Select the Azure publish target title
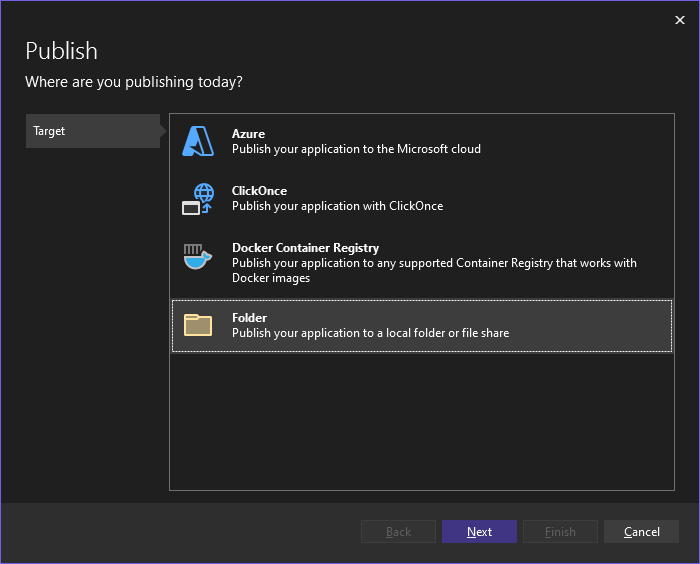This screenshot has width=700, height=564. click(248, 134)
